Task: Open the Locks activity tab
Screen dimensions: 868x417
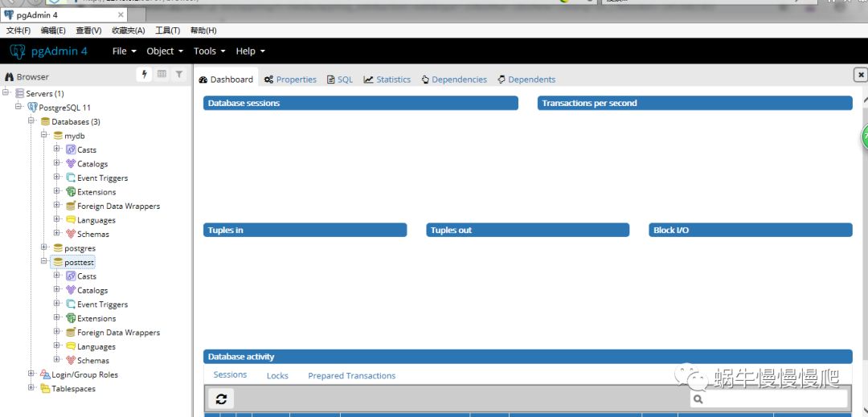Action: [277, 375]
